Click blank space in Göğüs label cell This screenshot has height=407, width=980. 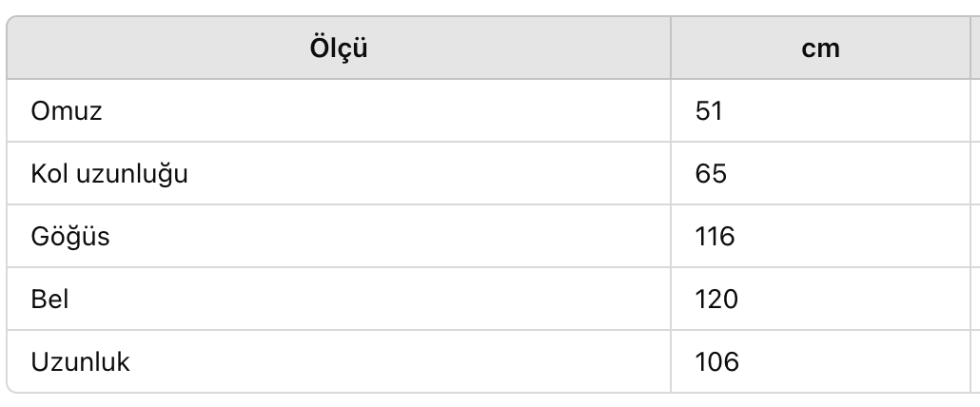[391, 237]
